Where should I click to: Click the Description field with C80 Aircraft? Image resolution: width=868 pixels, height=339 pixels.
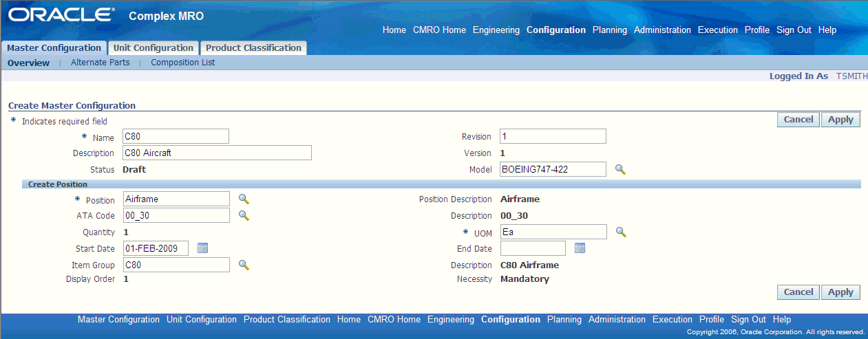coord(217,153)
